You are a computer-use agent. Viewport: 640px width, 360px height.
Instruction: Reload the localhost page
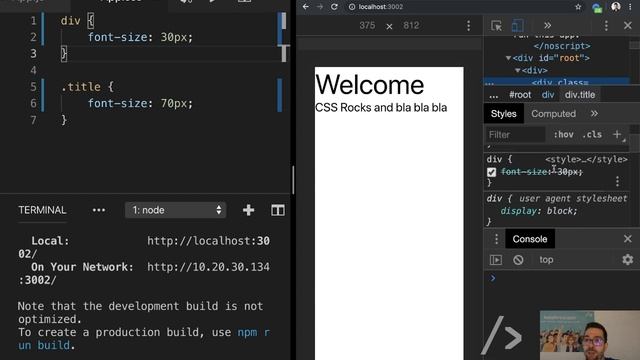(334, 7)
